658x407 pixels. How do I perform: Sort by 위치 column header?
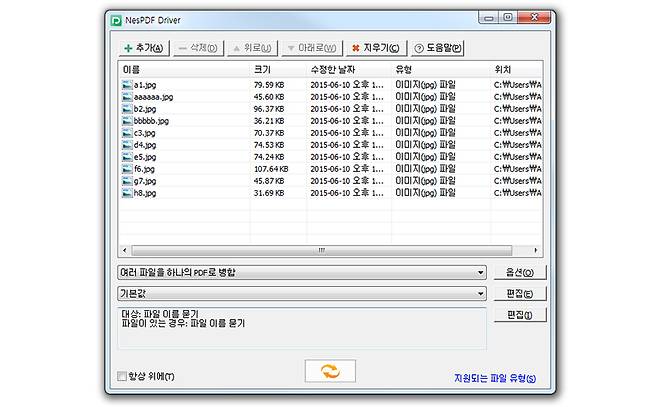[517, 70]
